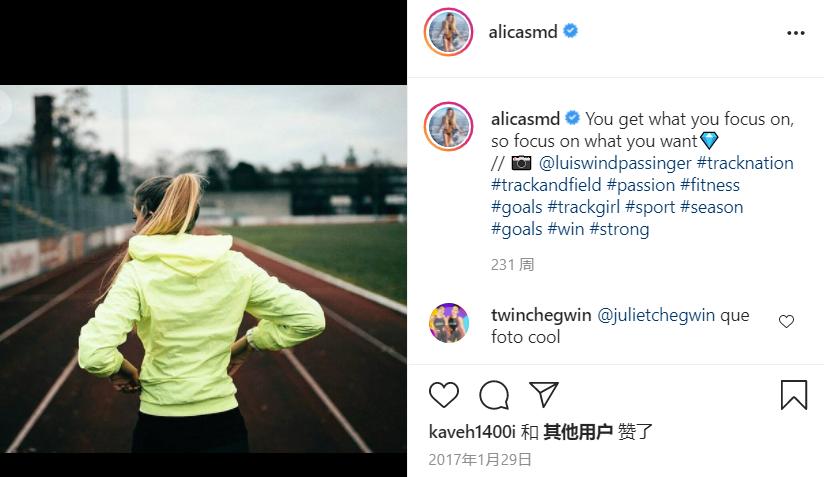Like twinchegwin's comment with small heart

(786, 321)
